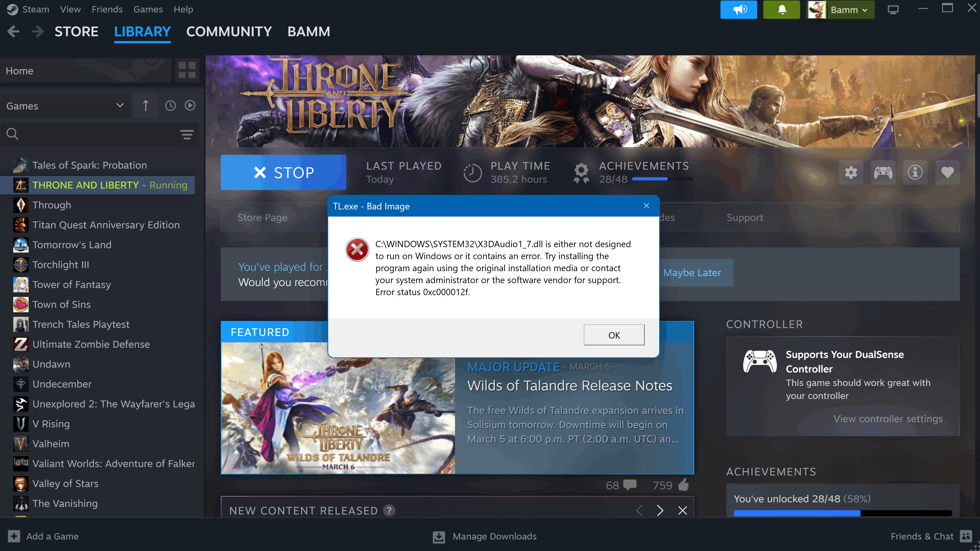
Task: Go back with the left arrow
Action: point(13,32)
